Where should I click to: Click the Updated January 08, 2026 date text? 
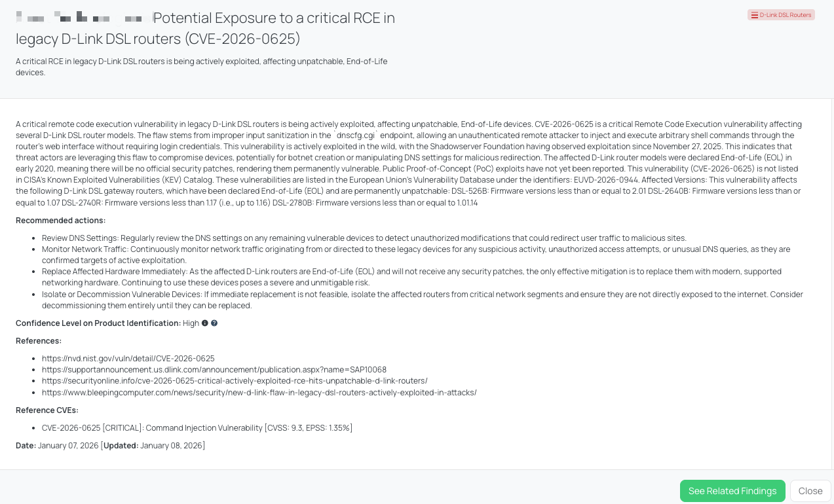click(153, 446)
